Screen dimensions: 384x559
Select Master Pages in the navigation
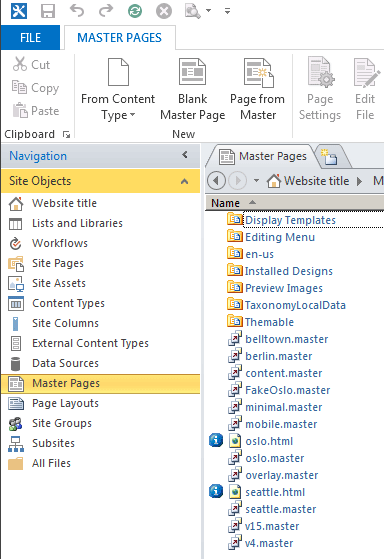click(x=101, y=383)
